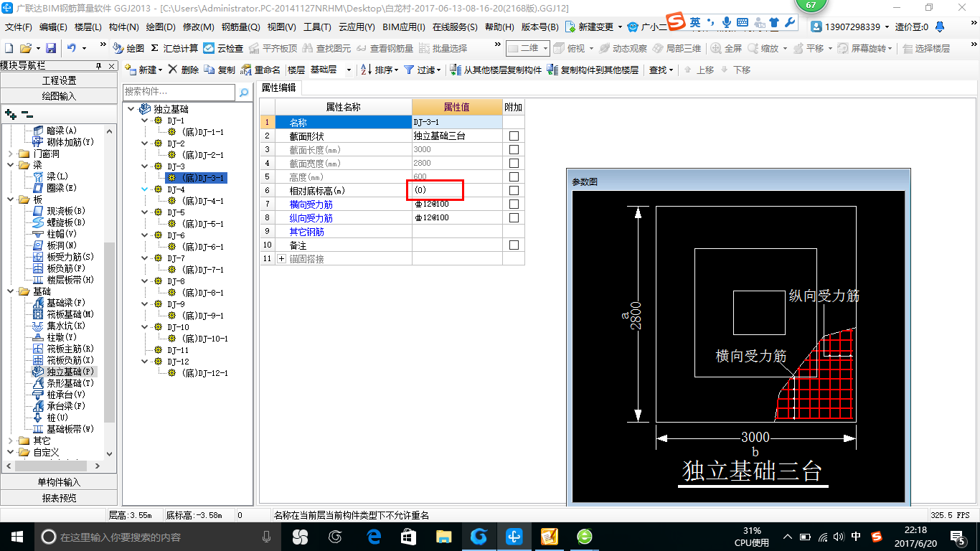The width and height of the screenshot is (980, 551).
Task: Toggle 附加 checkbox for 相对底标高 row
Action: coord(514,190)
